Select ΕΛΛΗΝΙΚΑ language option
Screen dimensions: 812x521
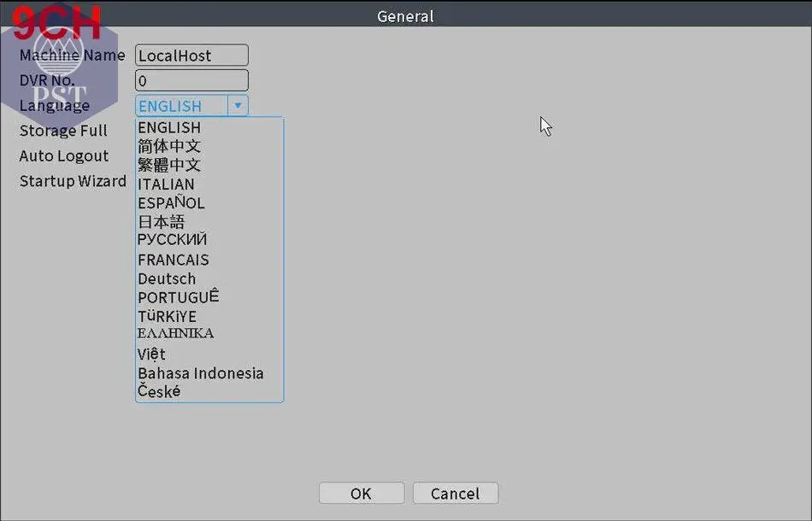[175, 333]
